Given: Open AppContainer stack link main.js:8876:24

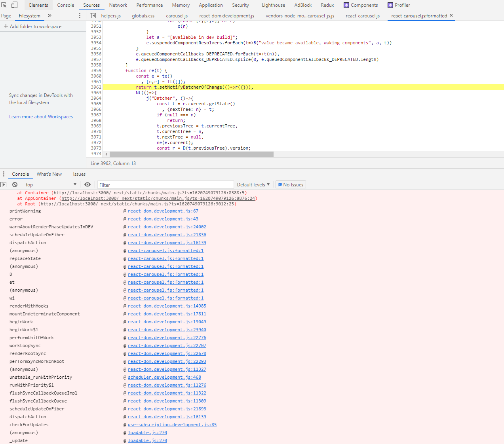Looking at the screenshot, I should pos(158,198).
